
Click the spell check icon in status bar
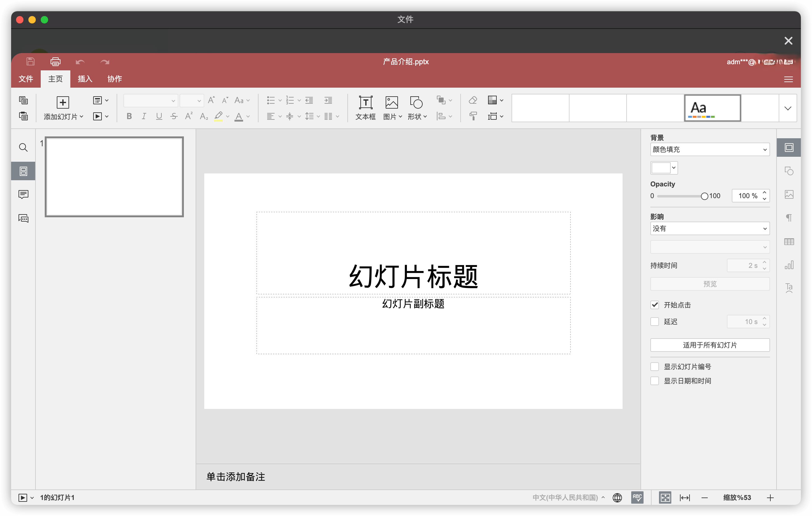click(637, 497)
